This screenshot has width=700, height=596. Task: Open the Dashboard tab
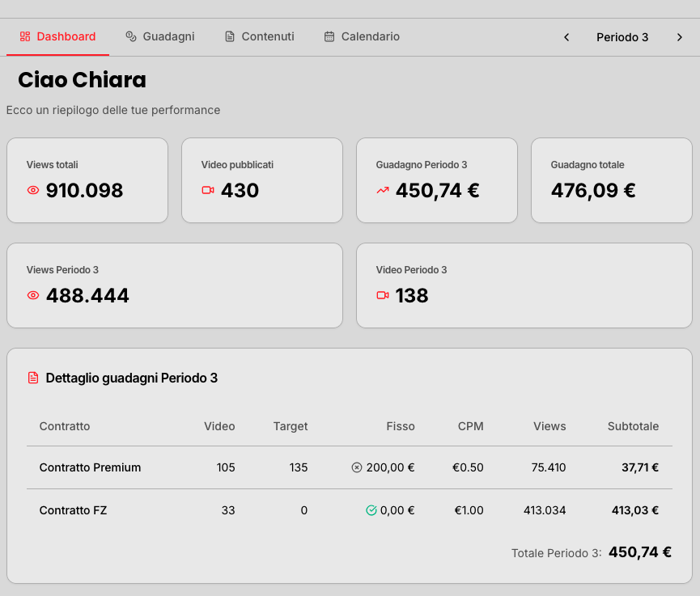pos(57,36)
